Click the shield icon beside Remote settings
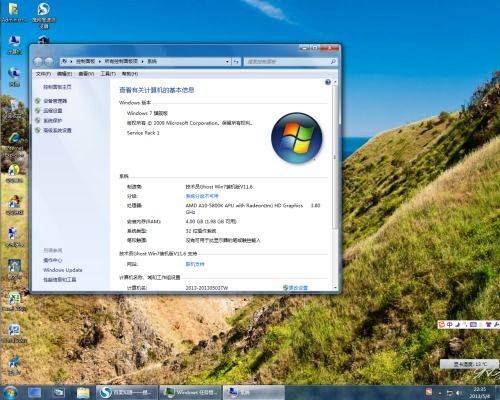 (x=38, y=111)
